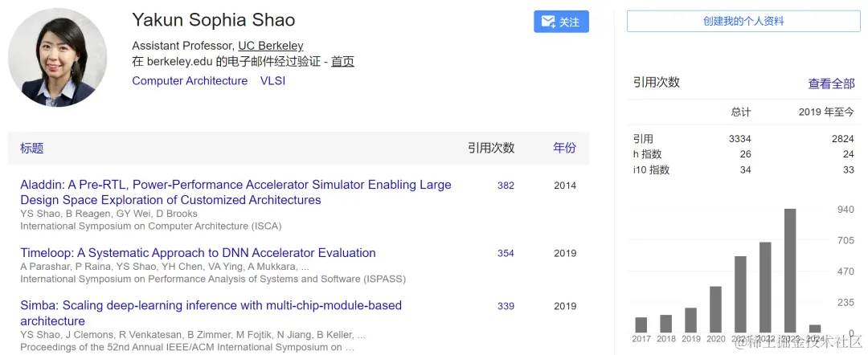View the 339 citations of Simba
This screenshot has height=355, width=868.
click(x=506, y=306)
